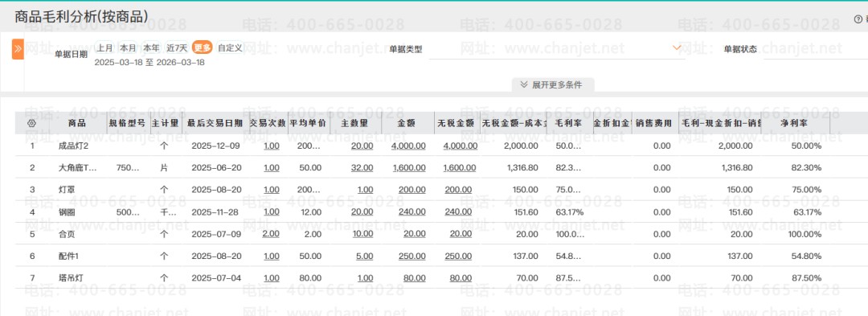Image resolution: width=868 pixels, height=316 pixels.
Task: Click date cell 2025-11-28
Action: (x=216, y=212)
